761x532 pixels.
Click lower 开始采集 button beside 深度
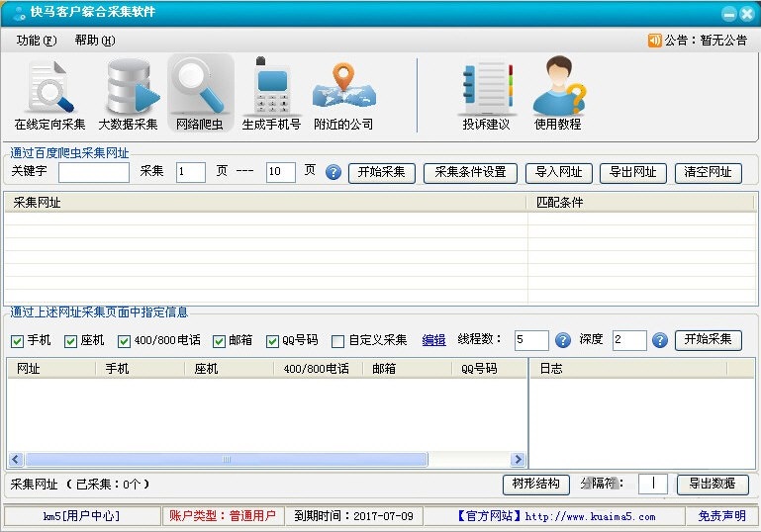tap(709, 339)
